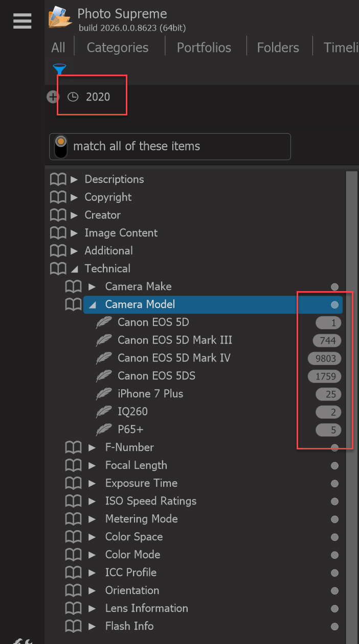This screenshot has height=644, width=359.
Task: Expand the Camera Make node arrow
Action: 92,287
